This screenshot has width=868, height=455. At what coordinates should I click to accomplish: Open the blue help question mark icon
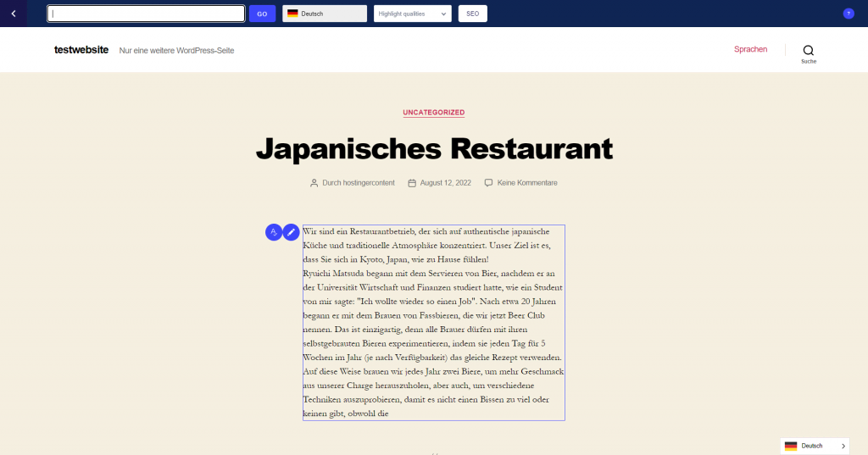pos(848,14)
